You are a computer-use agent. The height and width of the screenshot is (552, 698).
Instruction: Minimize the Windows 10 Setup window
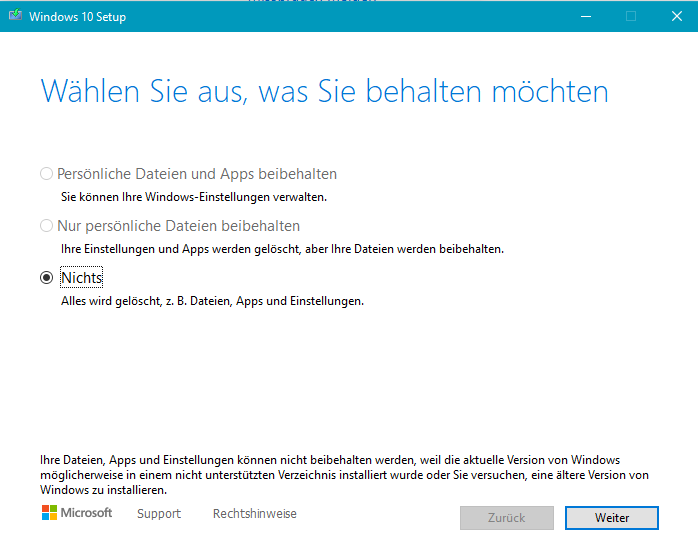coord(586,16)
